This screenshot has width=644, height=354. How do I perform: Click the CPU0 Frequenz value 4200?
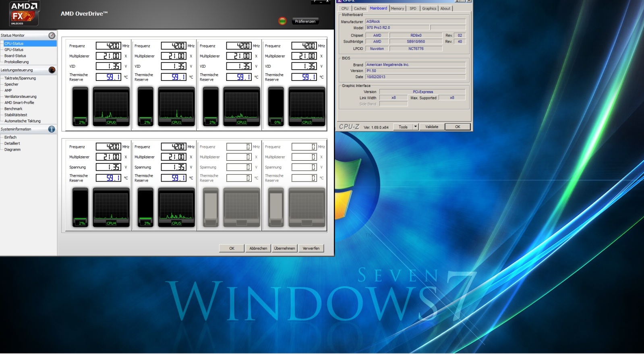pyautogui.click(x=108, y=46)
